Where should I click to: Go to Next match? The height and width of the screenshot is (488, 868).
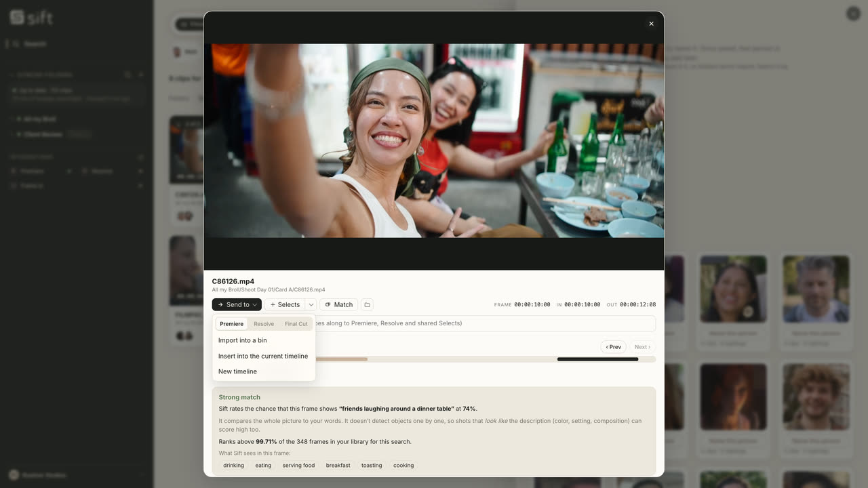[642, 347]
